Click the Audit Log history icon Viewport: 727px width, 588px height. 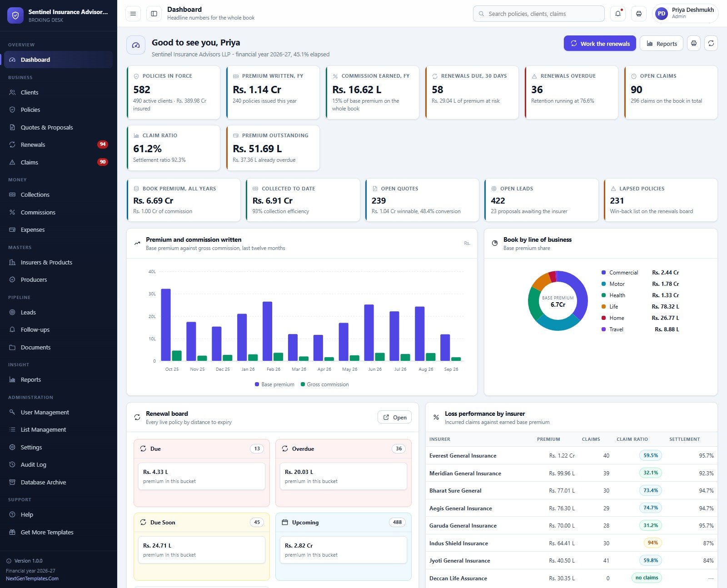click(x=12, y=464)
